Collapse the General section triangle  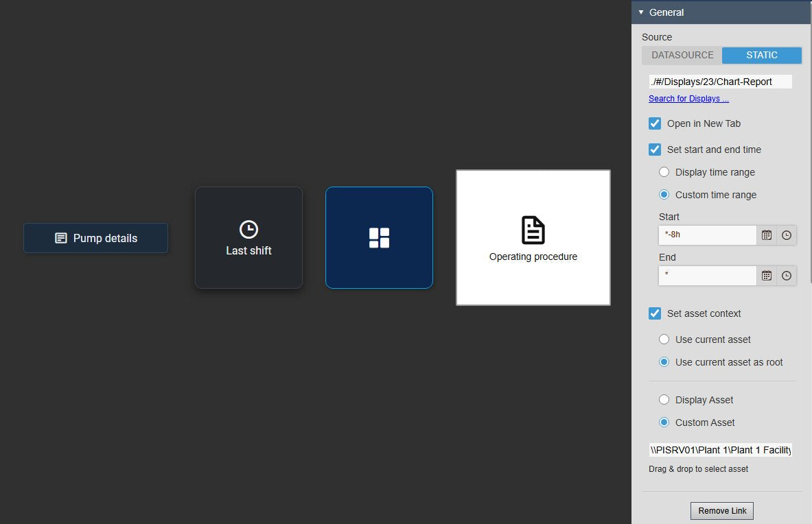(x=641, y=12)
